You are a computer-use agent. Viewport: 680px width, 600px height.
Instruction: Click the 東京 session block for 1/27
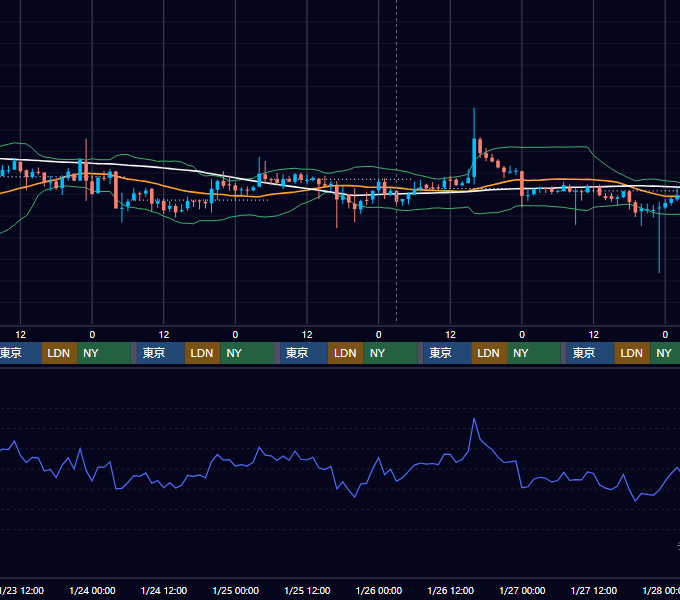click(590, 353)
